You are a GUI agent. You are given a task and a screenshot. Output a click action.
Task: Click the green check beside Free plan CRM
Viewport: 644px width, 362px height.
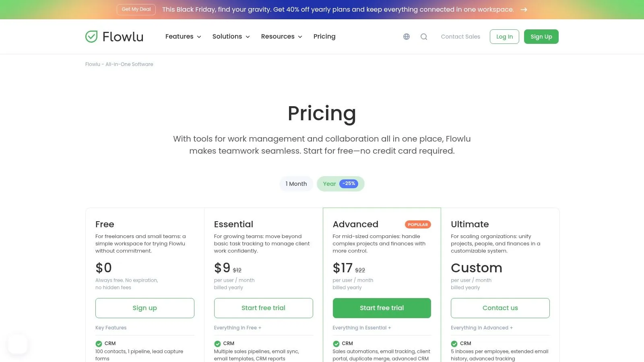point(99,343)
